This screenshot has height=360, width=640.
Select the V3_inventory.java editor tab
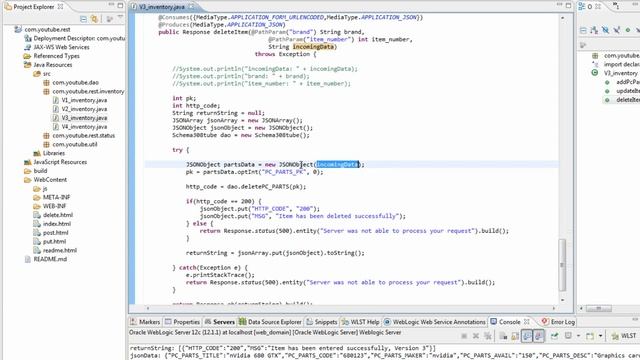click(x=162, y=7)
